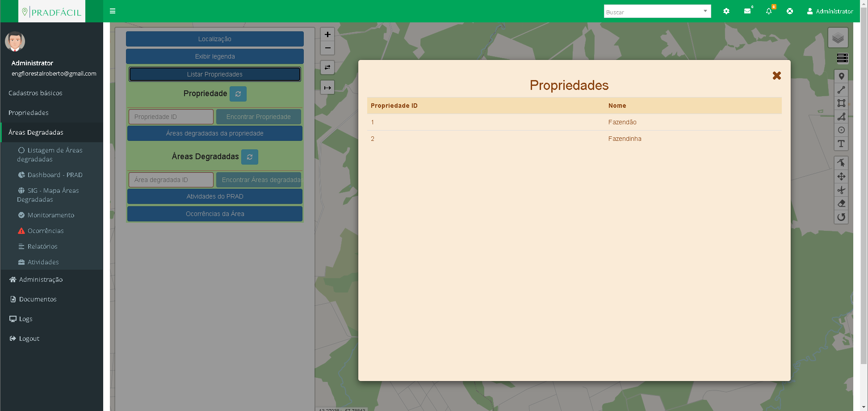Go to Monitoramento in sidebar
The width and height of the screenshot is (868, 411).
[x=50, y=215]
